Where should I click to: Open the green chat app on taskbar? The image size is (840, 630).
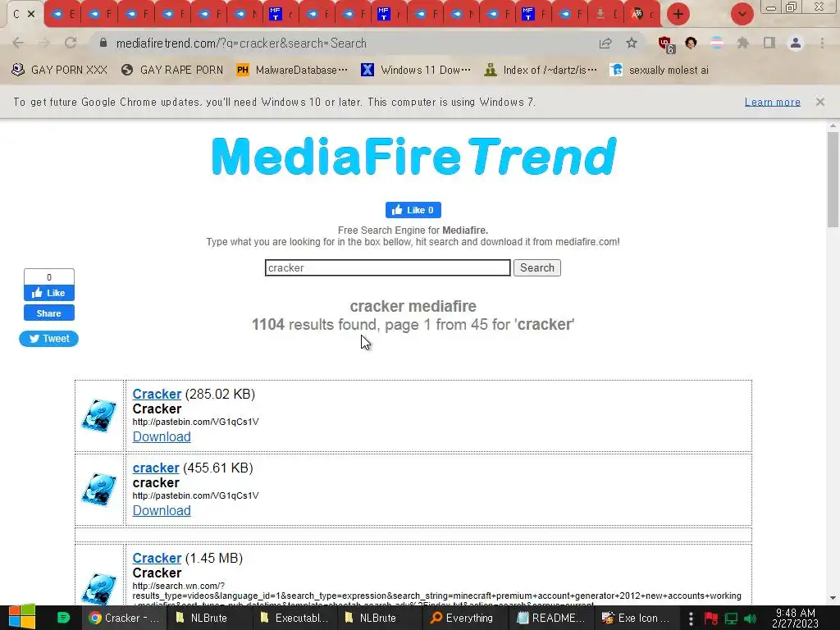point(63,618)
